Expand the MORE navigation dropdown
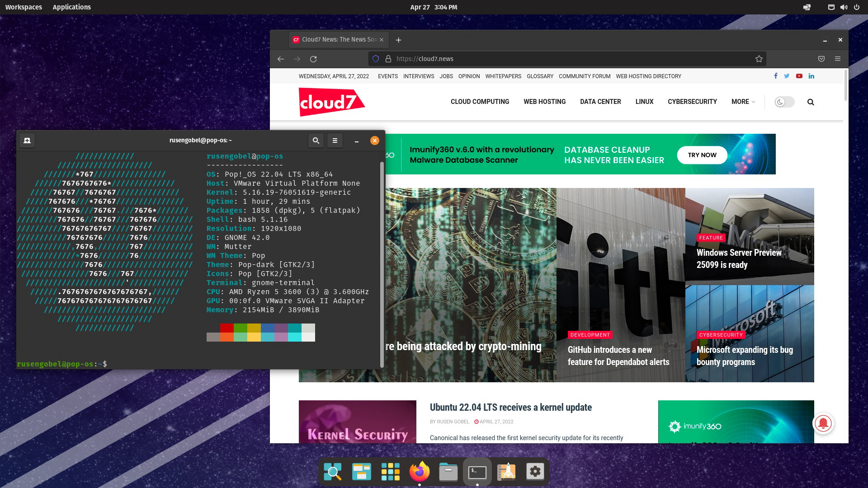Screen dimensions: 868x488 pyautogui.click(x=743, y=102)
